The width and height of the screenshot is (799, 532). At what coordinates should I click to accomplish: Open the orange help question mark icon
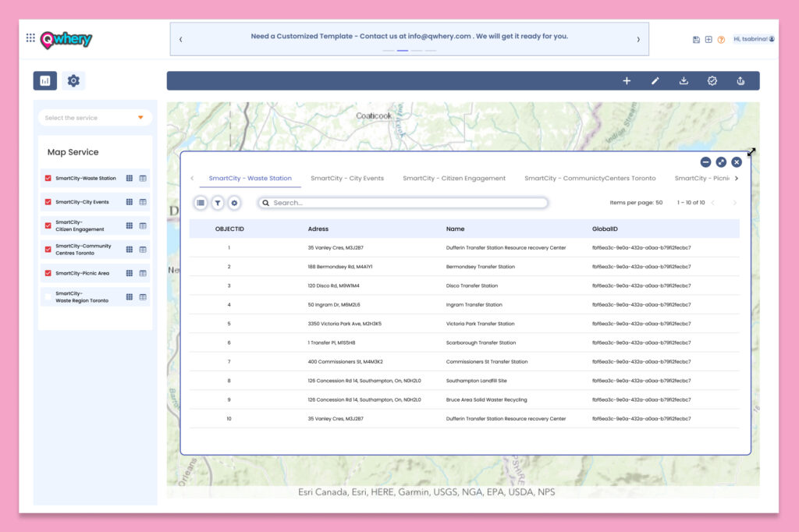[x=721, y=40]
